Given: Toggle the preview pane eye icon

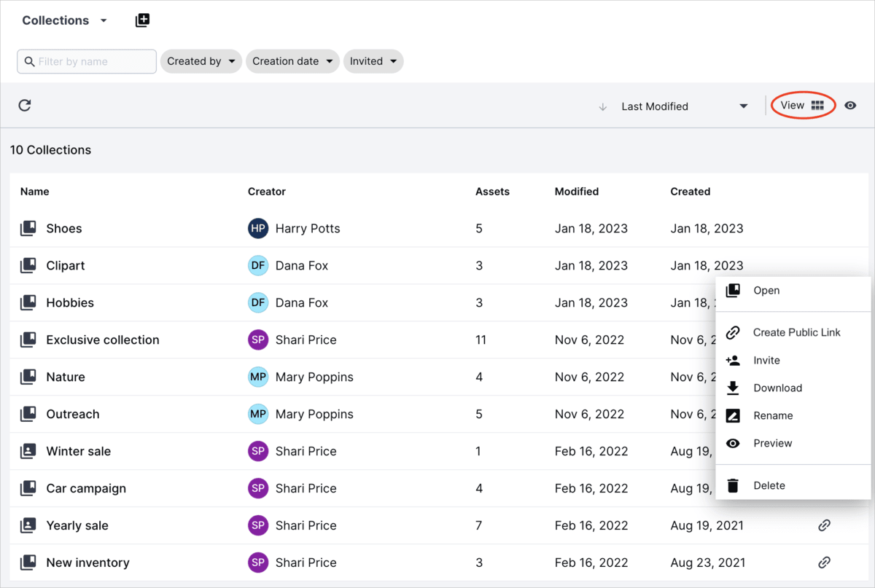Looking at the screenshot, I should (850, 105).
